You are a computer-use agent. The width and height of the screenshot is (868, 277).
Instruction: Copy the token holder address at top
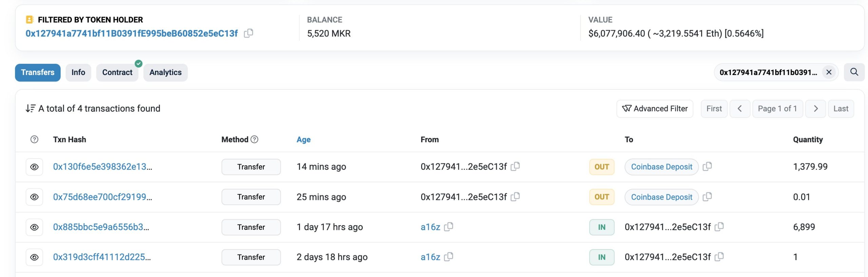[249, 33]
